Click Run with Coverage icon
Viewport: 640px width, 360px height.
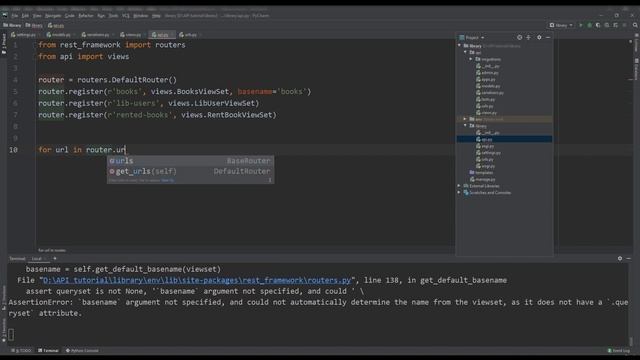click(598, 25)
